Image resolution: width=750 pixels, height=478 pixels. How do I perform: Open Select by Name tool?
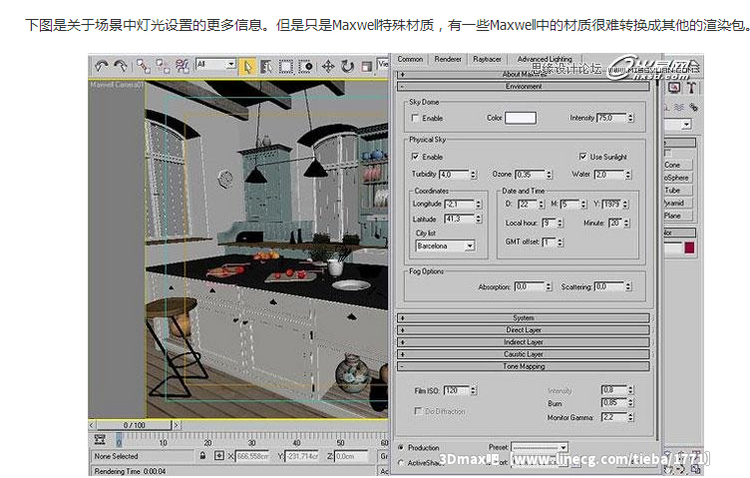266,66
